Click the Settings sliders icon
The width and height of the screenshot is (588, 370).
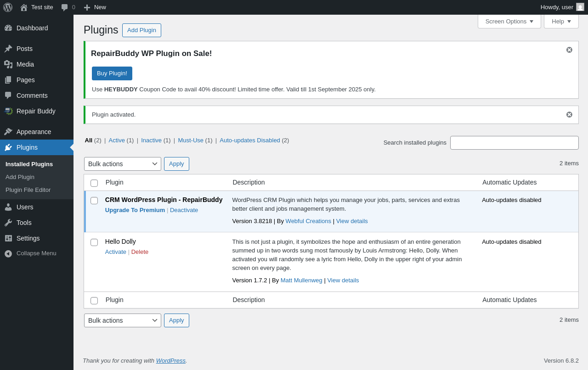(x=8, y=238)
